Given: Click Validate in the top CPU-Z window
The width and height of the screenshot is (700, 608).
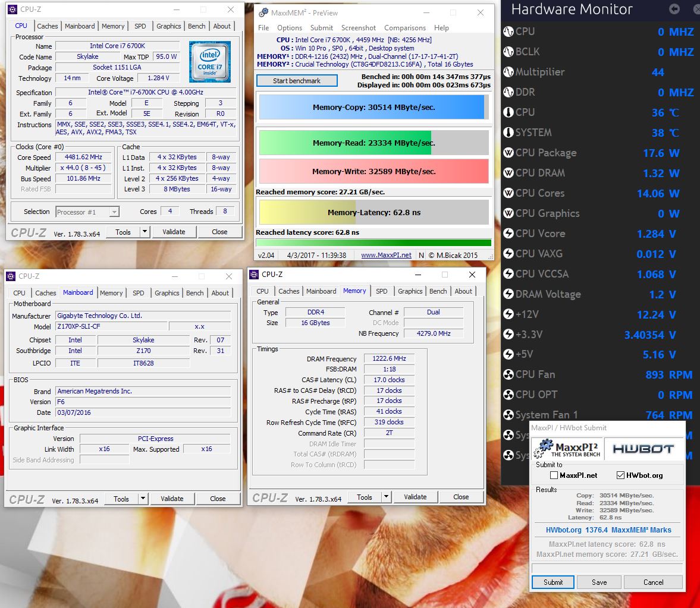Looking at the screenshot, I should pos(174,232).
